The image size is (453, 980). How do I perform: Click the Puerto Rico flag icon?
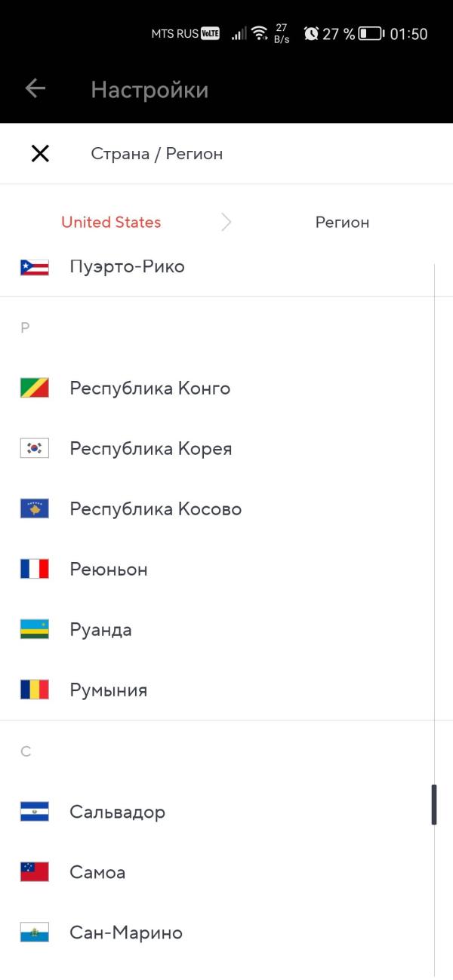(x=35, y=267)
